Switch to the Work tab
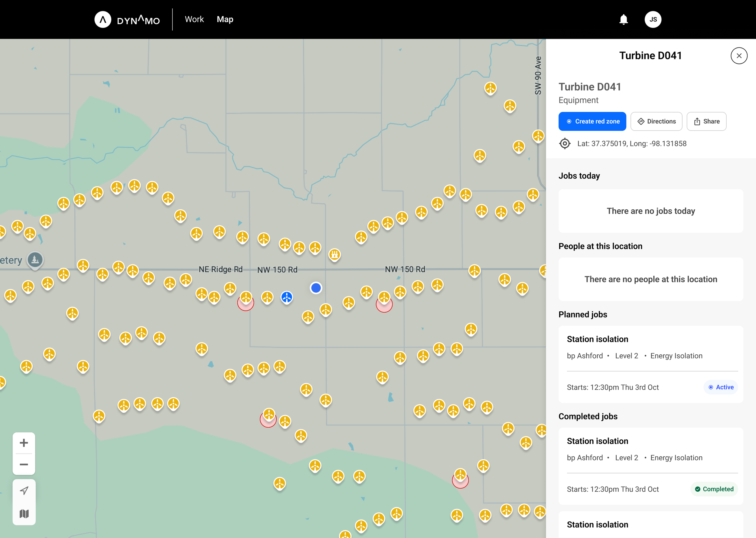 (194, 19)
